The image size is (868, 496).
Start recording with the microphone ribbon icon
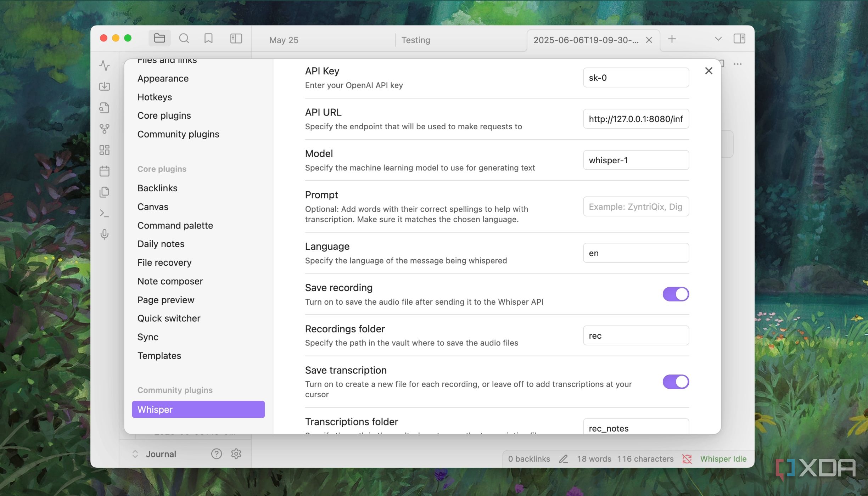(x=105, y=234)
